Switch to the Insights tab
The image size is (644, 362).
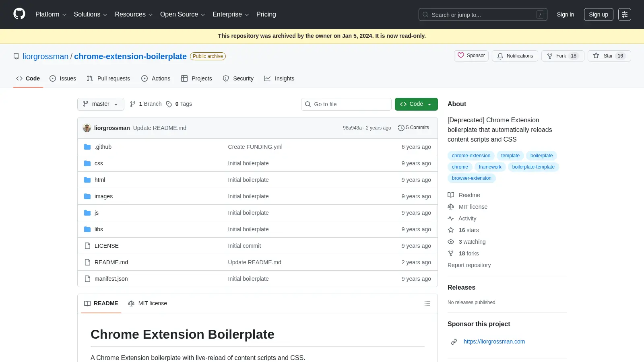[x=279, y=78]
